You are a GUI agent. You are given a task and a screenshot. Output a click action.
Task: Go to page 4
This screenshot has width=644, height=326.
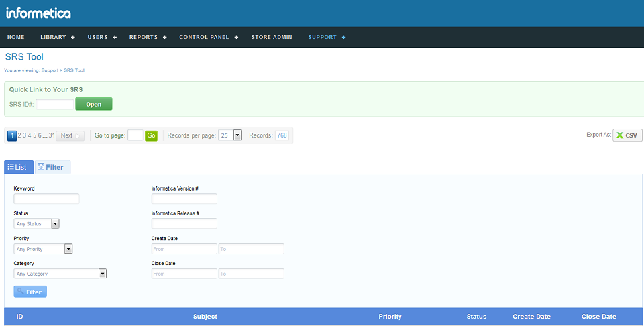[x=30, y=135]
